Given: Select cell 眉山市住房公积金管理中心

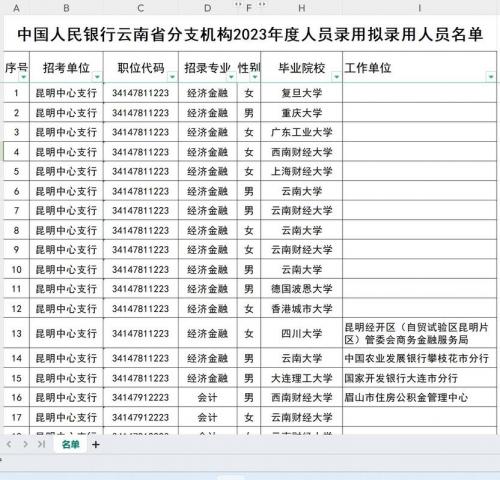Looking at the screenshot, I should coord(419,397).
